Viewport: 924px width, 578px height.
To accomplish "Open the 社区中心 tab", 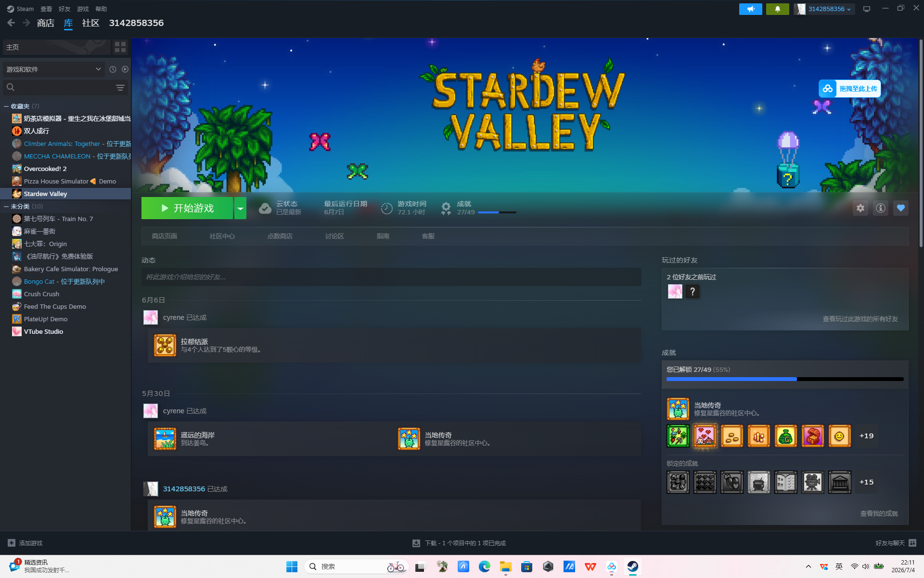I will 222,236.
